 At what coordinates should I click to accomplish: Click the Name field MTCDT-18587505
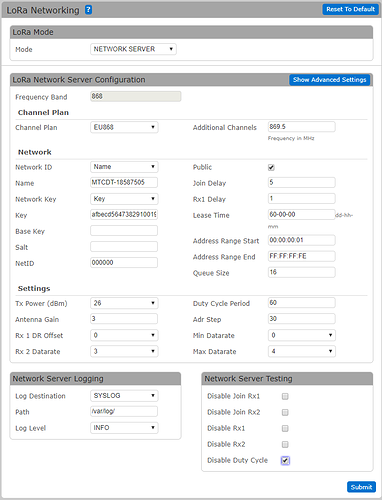(124, 182)
